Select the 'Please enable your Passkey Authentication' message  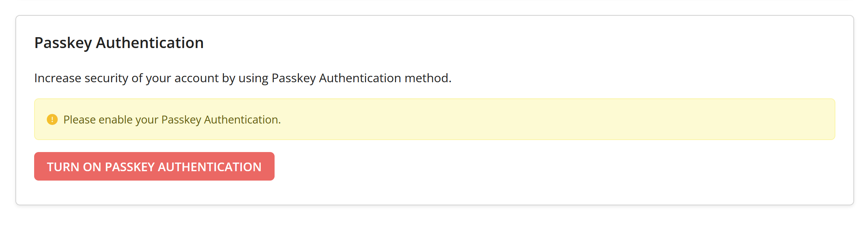(172, 119)
